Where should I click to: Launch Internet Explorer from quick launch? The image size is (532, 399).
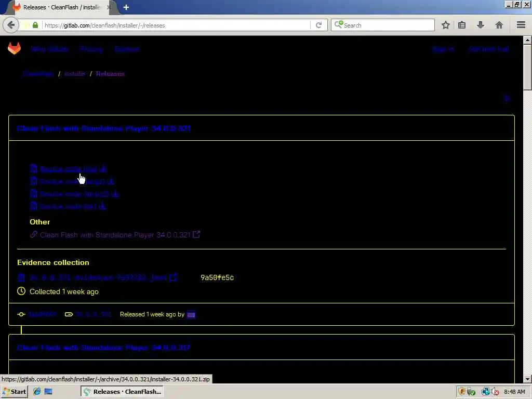click(37, 392)
